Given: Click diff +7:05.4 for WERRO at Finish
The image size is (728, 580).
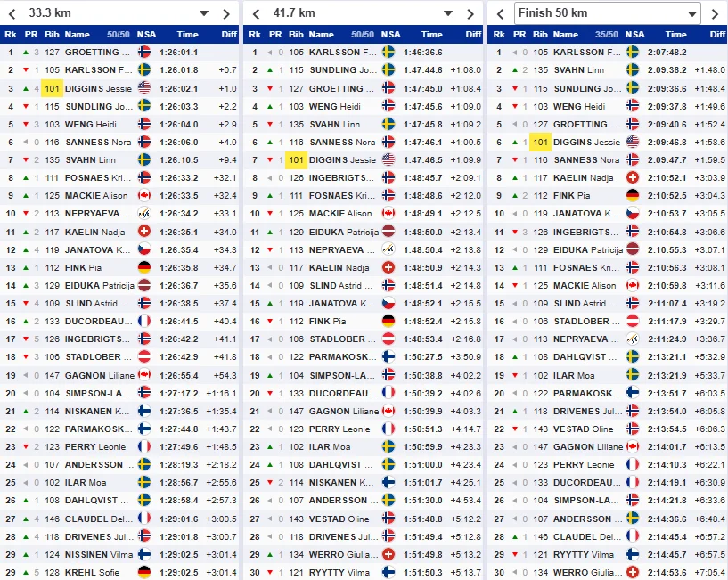Looking at the screenshot, I should point(710,572).
